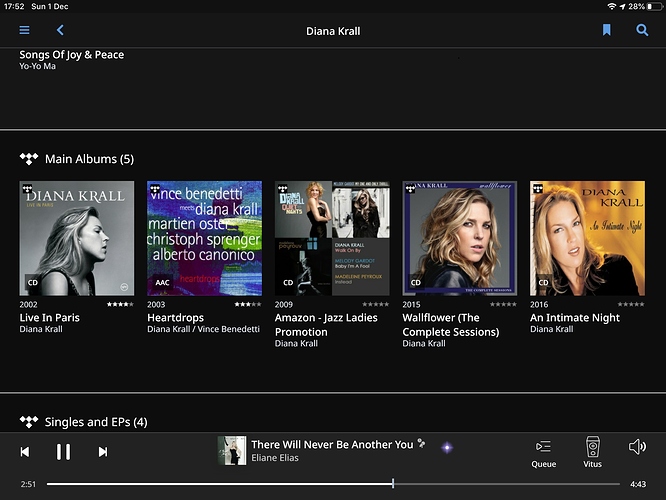Screen dimensions: 666x500
Task: Click the AAC badge on Heartdrops
Action: click(162, 282)
